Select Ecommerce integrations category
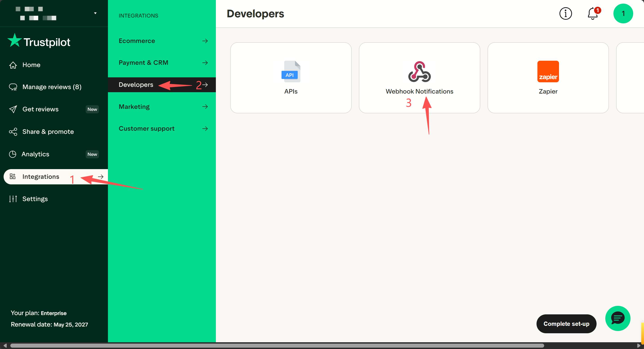Viewport: 644px width, 349px height. [x=162, y=41]
